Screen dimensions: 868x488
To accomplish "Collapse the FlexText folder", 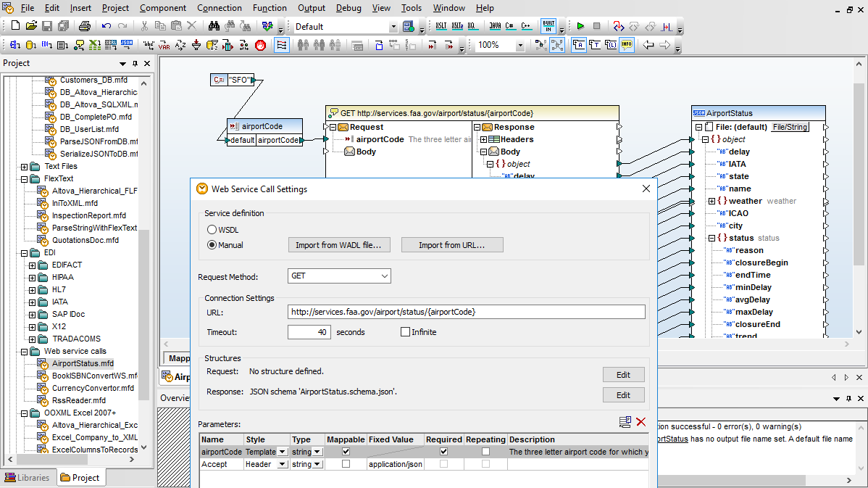I will pyautogui.click(x=25, y=179).
